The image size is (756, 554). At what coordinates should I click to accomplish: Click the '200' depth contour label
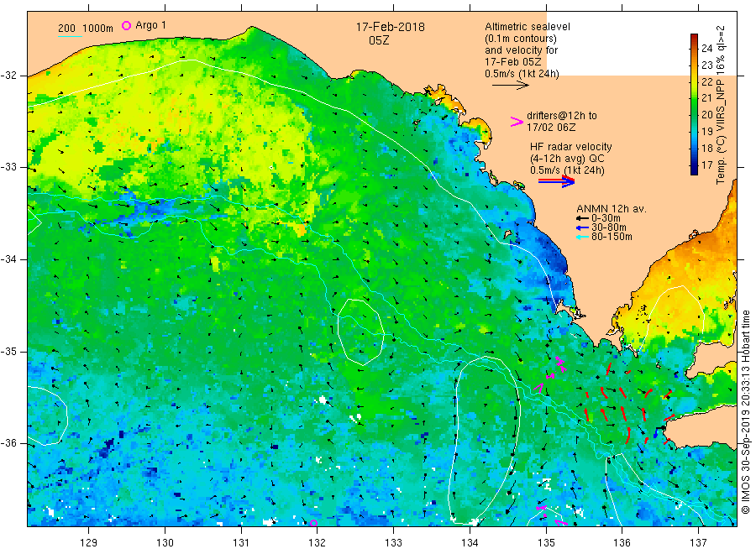[x=66, y=29]
